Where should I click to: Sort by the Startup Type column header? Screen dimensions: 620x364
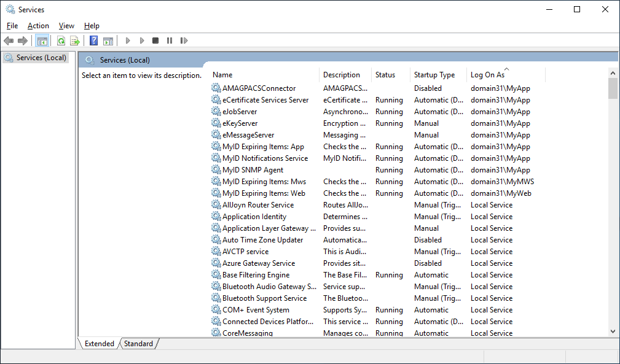click(x=438, y=75)
